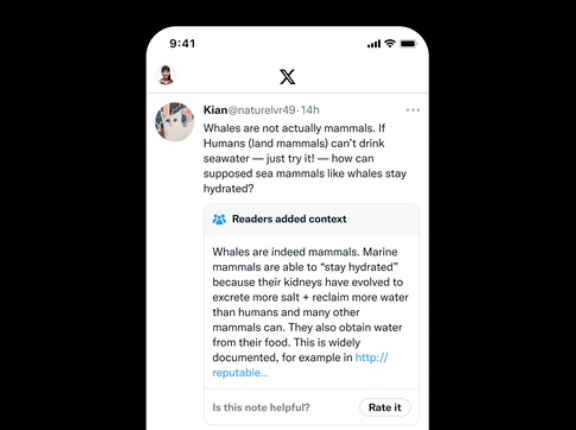The image size is (576, 430).
Task: Click the word reputable in the link
Action: pos(240,373)
